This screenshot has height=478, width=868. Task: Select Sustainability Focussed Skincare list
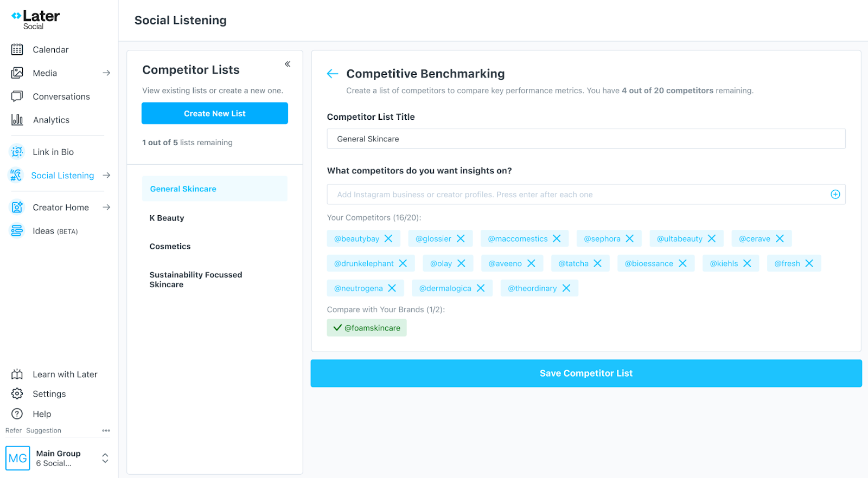coord(215,280)
